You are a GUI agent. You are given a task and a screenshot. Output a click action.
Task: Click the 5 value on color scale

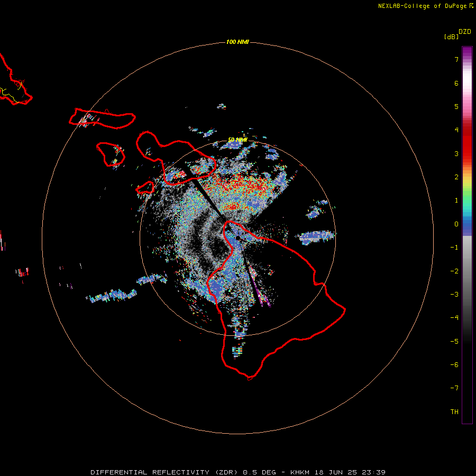tap(456, 106)
